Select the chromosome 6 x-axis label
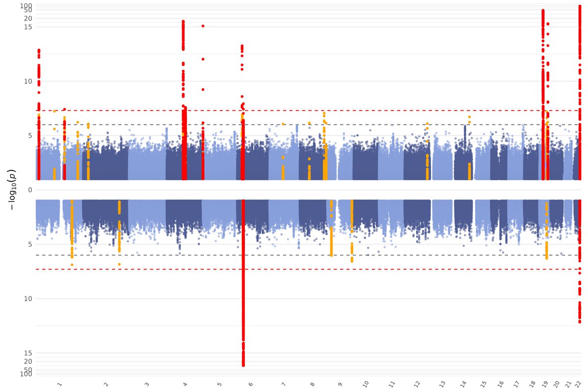Screen dimensions: 588x392 point(251,385)
